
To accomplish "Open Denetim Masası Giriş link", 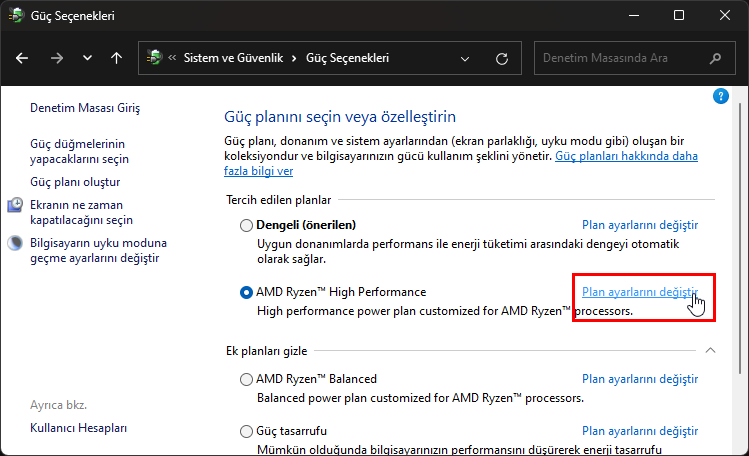I will pyautogui.click(x=85, y=108).
